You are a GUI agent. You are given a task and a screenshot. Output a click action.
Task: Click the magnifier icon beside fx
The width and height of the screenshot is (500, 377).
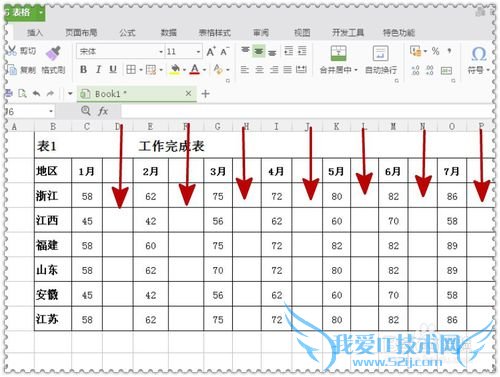click(x=86, y=111)
